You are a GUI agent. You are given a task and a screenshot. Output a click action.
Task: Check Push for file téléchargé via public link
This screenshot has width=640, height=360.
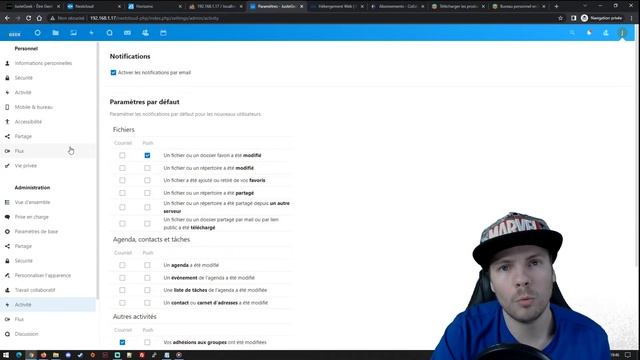click(147, 224)
